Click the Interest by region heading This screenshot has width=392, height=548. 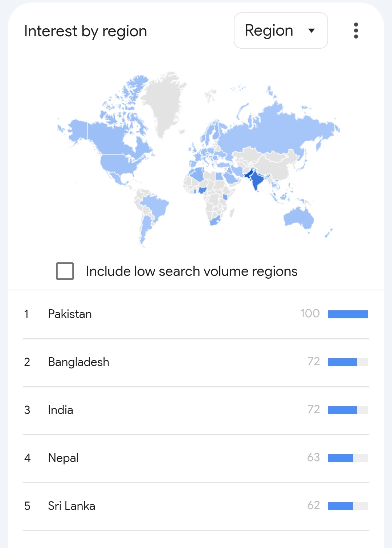coord(86,31)
